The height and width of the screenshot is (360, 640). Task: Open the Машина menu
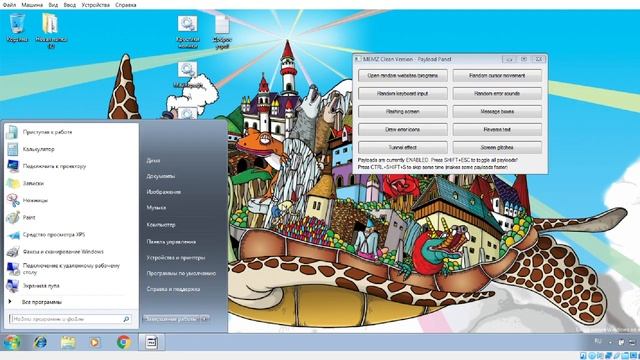[x=32, y=5]
